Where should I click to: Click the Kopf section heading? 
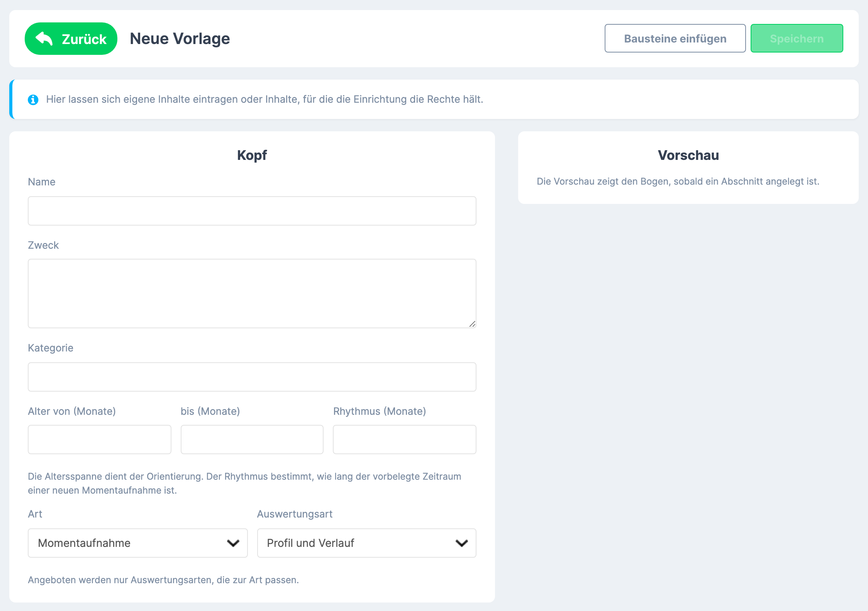pyautogui.click(x=252, y=155)
